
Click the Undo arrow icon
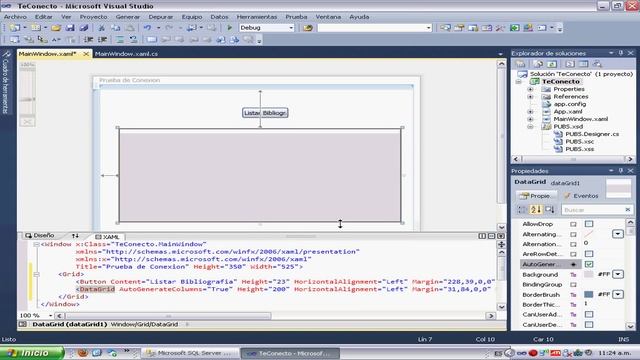(147, 28)
